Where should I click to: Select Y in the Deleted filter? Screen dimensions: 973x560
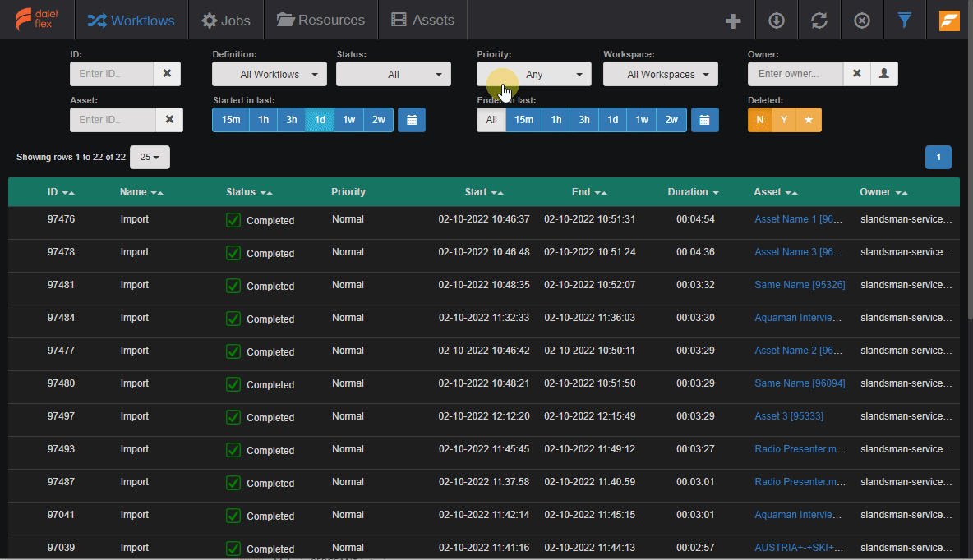pos(784,120)
